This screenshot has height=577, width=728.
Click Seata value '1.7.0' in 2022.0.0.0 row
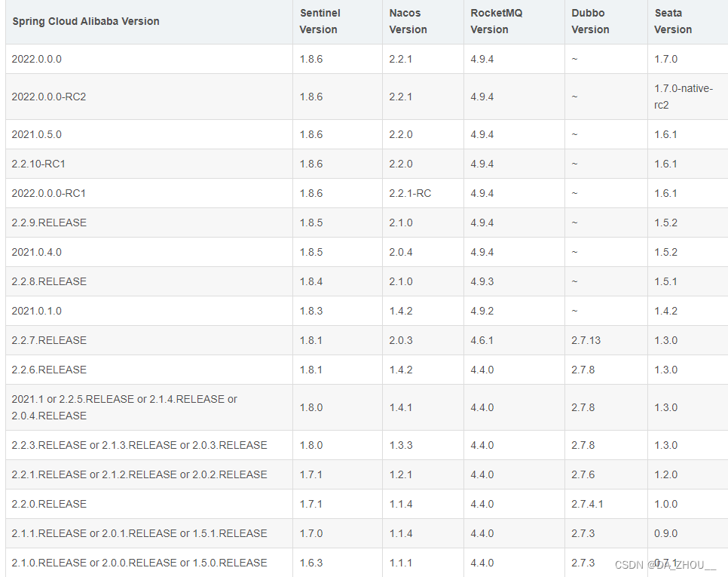[665, 59]
